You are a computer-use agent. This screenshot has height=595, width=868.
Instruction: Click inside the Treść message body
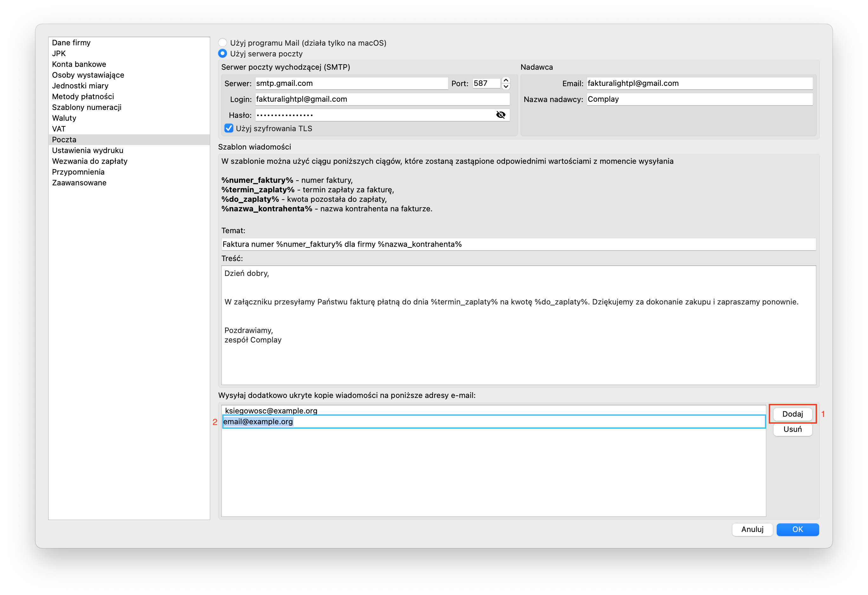[x=518, y=325]
